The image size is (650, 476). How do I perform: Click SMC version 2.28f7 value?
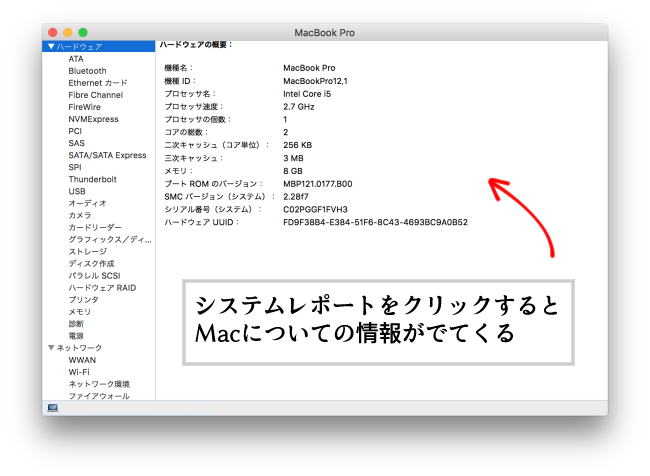pyautogui.click(x=296, y=197)
